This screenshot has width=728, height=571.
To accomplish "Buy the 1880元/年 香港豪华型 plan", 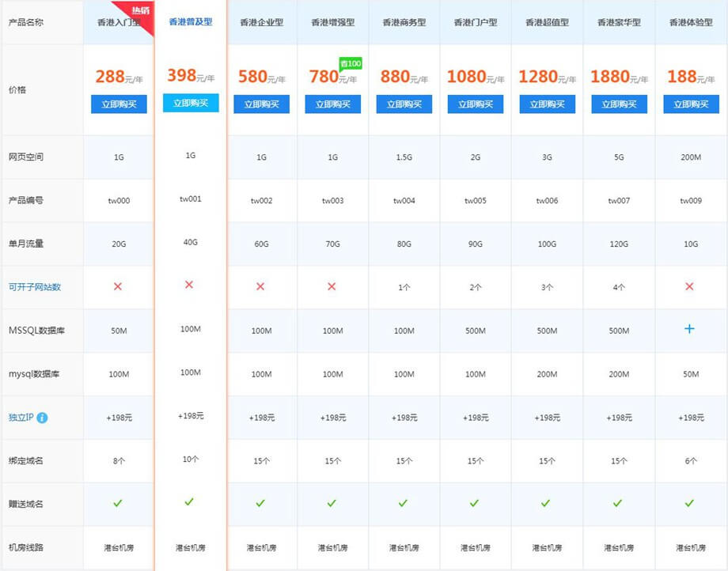I will click(618, 104).
